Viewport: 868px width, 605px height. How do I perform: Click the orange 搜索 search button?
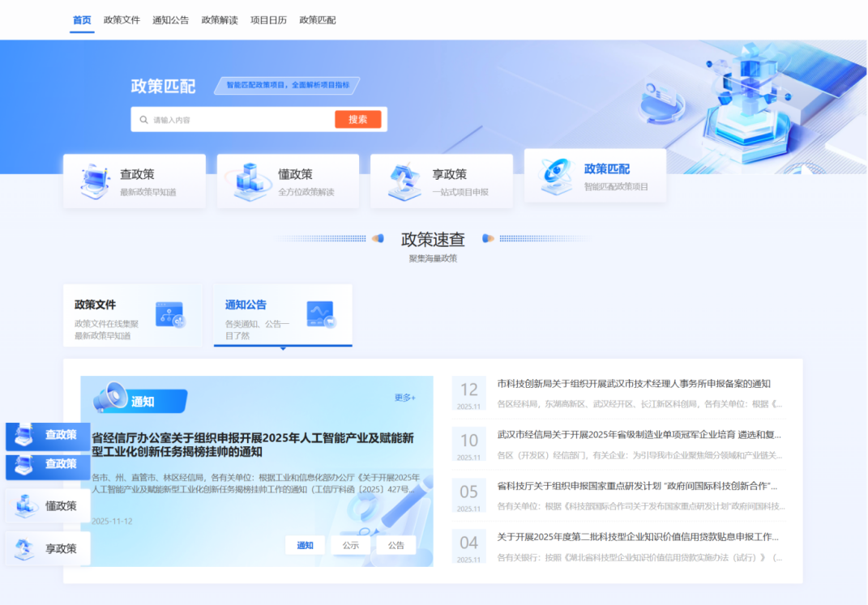(358, 119)
